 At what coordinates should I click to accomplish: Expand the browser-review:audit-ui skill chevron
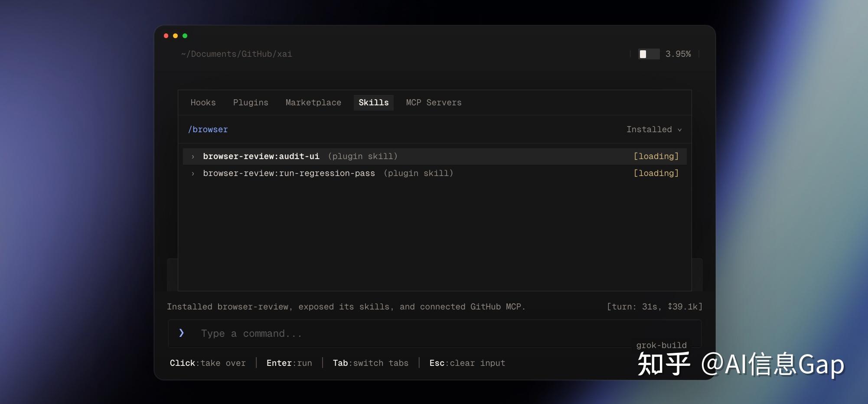(x=193, y=157)
